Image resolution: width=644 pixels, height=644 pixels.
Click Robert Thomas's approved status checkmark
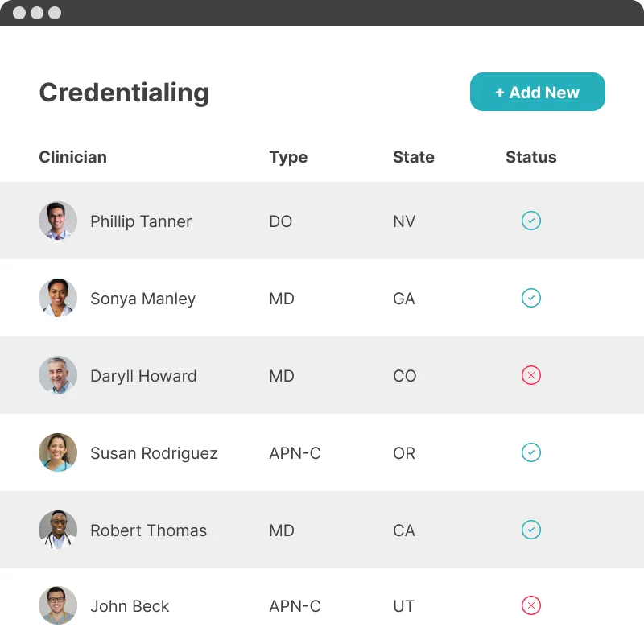[x=530, y=530]
